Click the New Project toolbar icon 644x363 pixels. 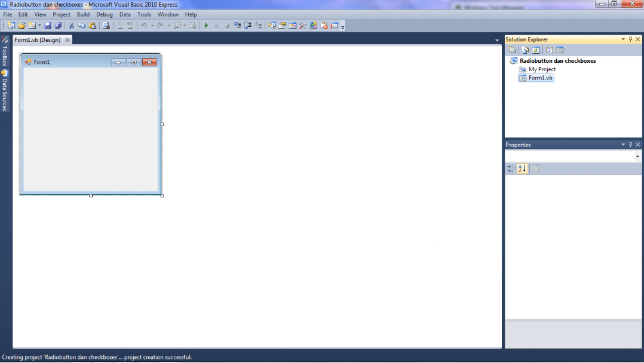pyautogui.click(x=11, y=26)
